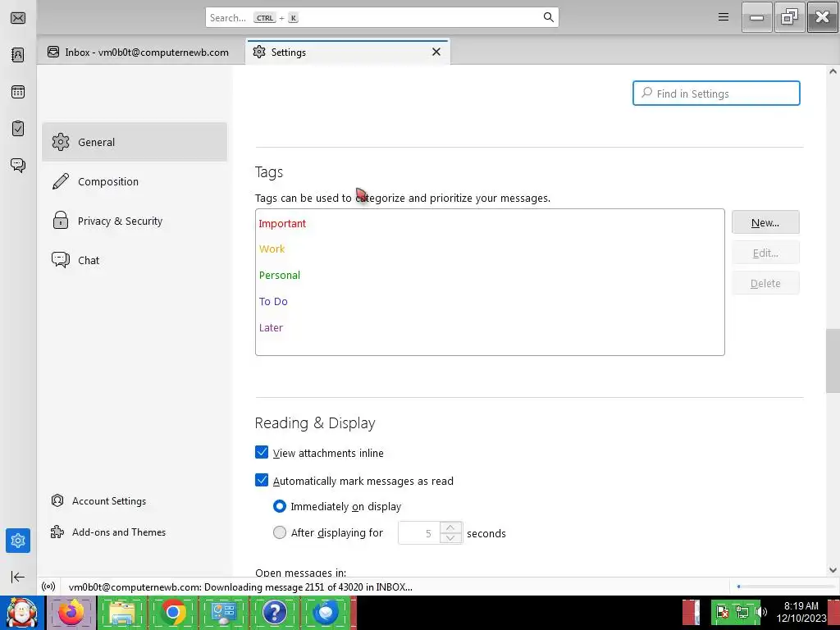
Task: Click the global Search box
Action: click(x=381, y=17)
